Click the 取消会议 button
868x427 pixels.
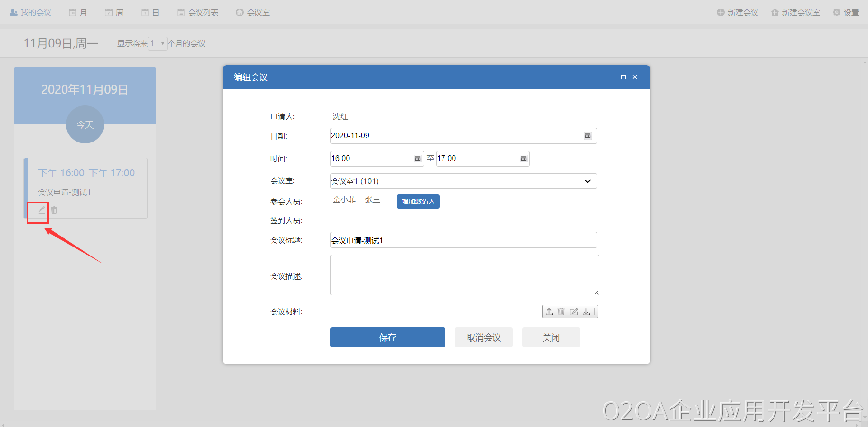pos(483,337)
